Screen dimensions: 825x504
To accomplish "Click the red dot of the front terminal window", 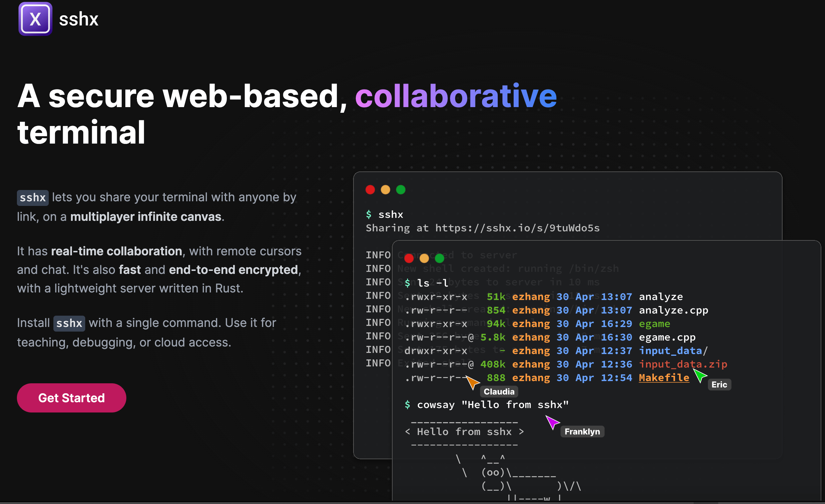I will tap(409, 258).
